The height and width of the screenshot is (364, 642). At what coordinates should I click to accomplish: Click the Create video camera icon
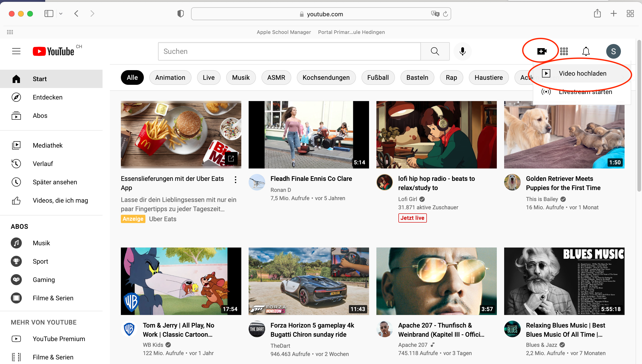coord(542,51)
